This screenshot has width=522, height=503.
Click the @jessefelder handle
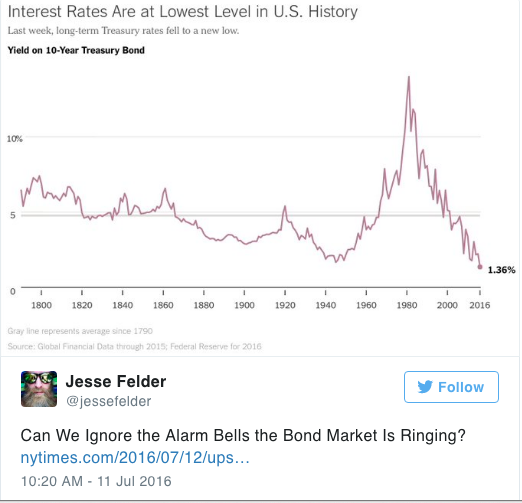click(x=109, y=401)
